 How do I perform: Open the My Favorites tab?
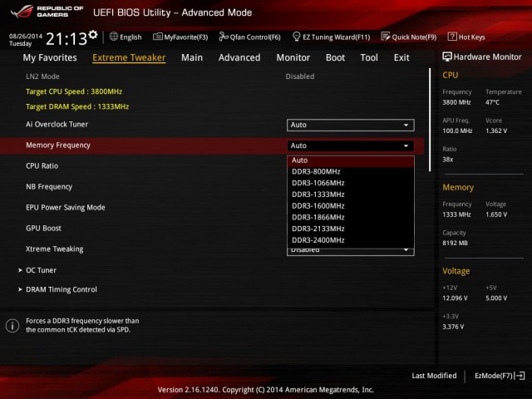50,57
